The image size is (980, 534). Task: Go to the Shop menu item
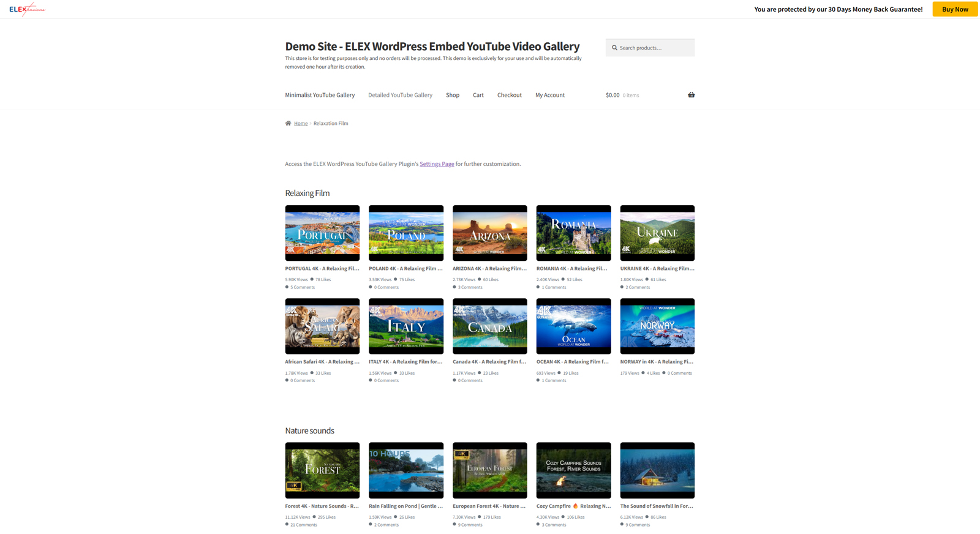[453, 95]
